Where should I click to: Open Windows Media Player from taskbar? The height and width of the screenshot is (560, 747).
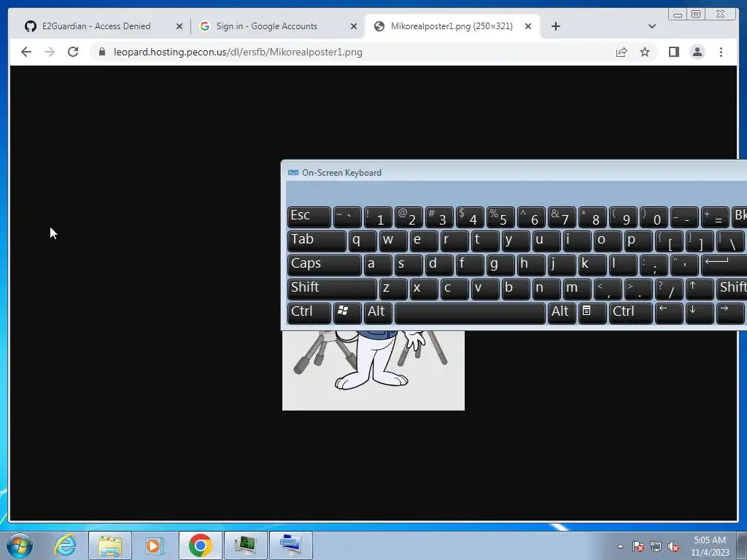155,545
